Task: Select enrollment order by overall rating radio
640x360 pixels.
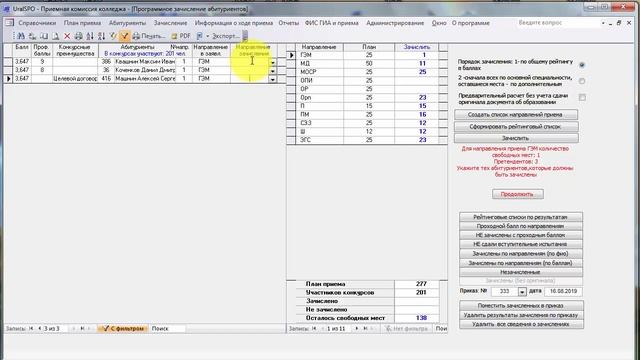Action: pyautogui.click(x=582, y=65)
